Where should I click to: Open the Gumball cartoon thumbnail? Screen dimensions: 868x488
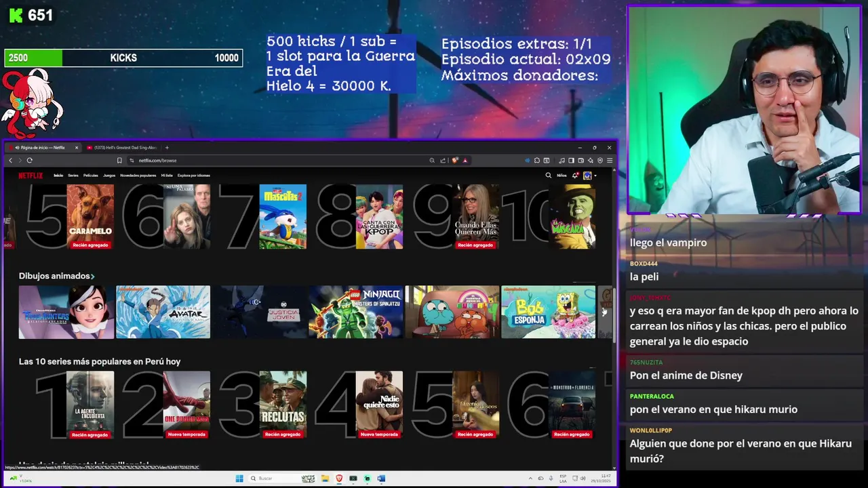click(452, 312)
